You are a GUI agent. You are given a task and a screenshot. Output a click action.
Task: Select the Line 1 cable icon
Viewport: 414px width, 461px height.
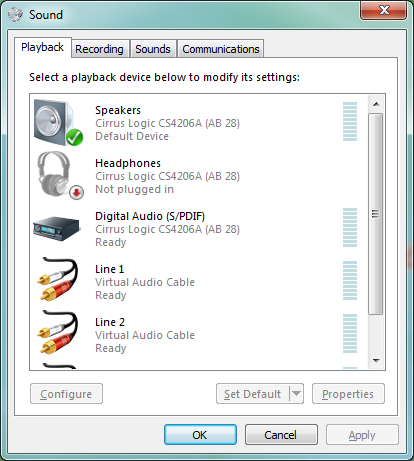point(57,279)
